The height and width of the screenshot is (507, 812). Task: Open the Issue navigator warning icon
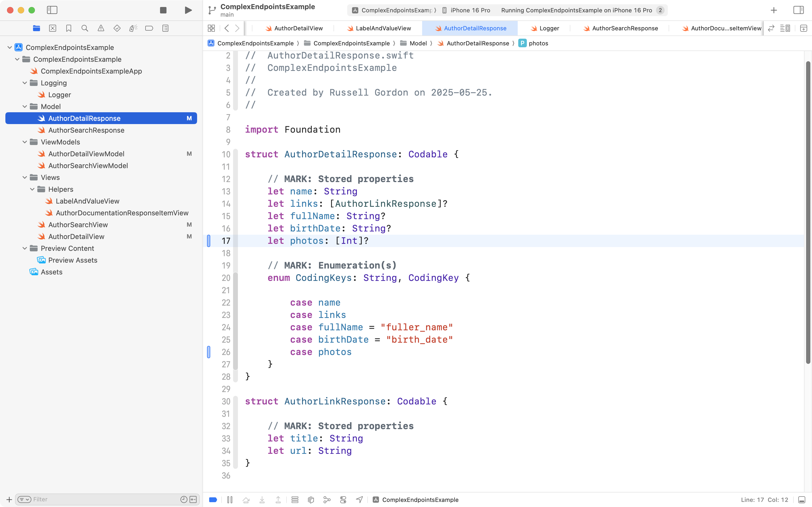101,28
